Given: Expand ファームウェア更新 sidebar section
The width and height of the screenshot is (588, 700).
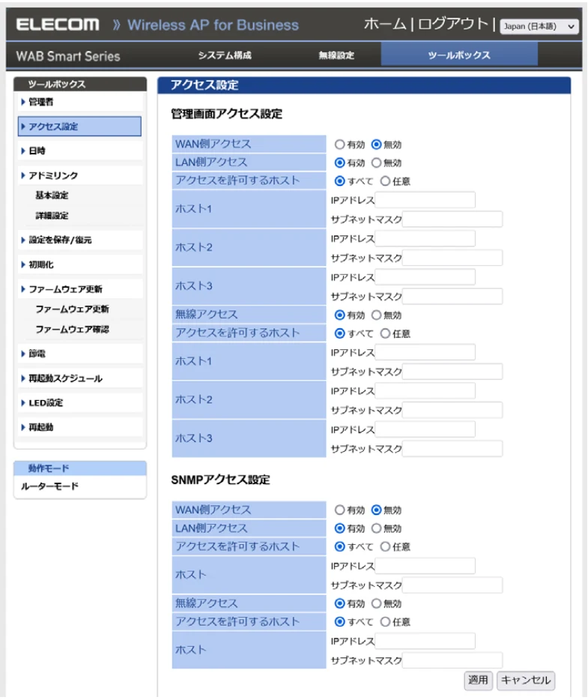Looking at the screenshot, I should pyautogui.click(x=80, y=289).
